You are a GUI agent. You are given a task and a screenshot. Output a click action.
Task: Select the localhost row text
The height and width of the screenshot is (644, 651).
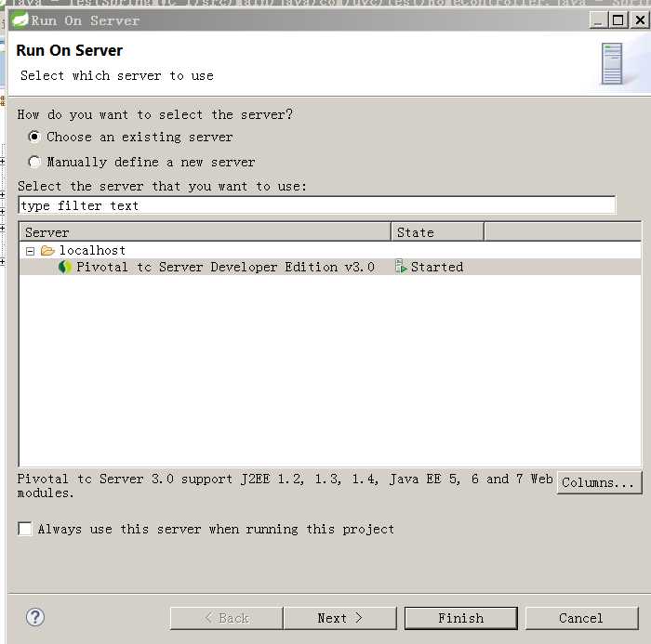coord(92,251)
